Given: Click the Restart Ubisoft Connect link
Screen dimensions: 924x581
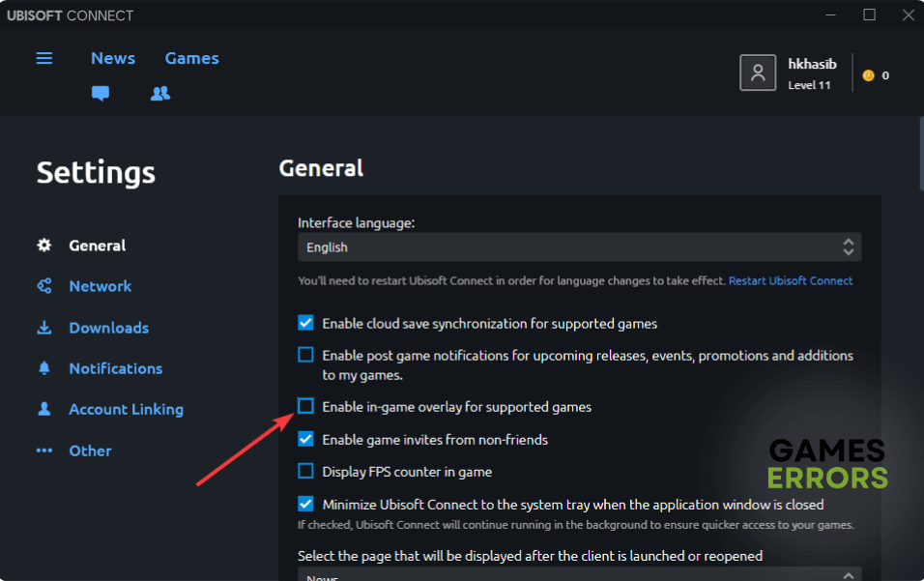Looking at the screenshot, I should pyautogui.click(x=791, y=280).
